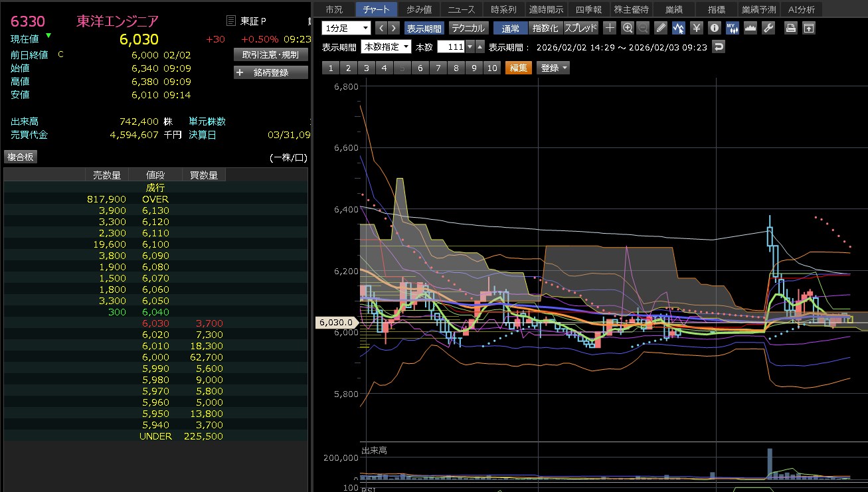Image resolution: width=868 pixels, height=492 pixels.
Task: Click the 銘柄登録 button
Action: (x=271, y=72)
